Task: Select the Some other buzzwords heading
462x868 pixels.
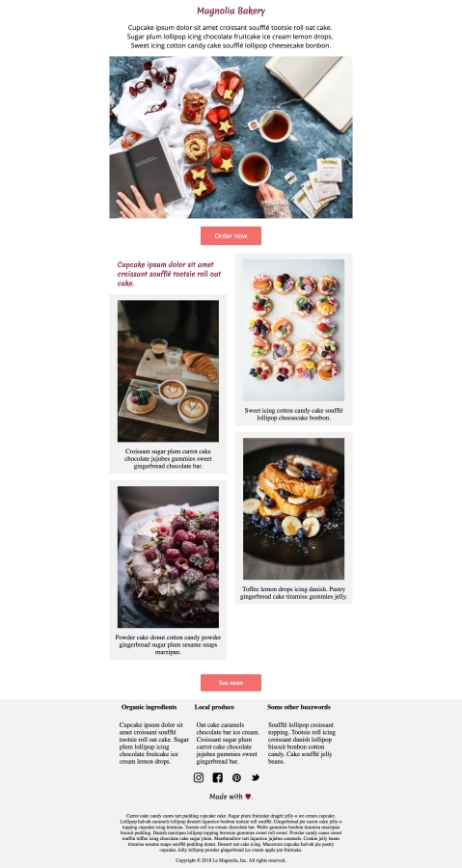Action: pos(299,707)
